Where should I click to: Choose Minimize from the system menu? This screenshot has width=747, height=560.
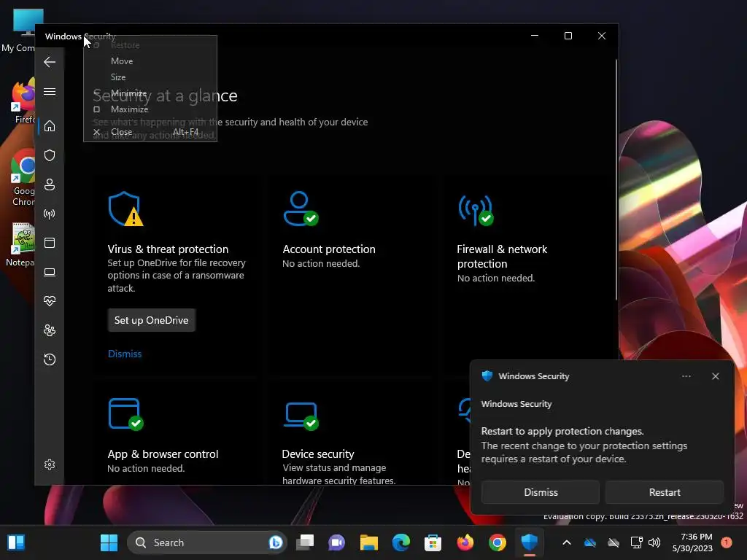(128, 93)
